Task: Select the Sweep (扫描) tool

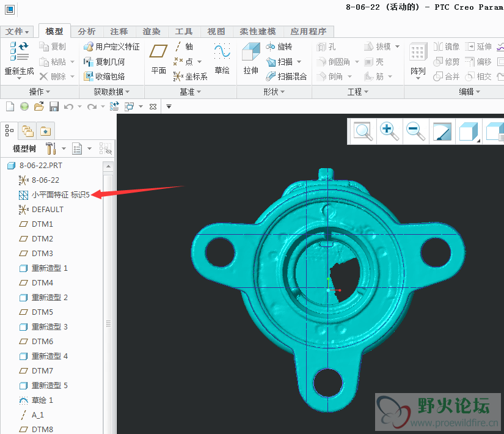Action: (x=280, y=62)
